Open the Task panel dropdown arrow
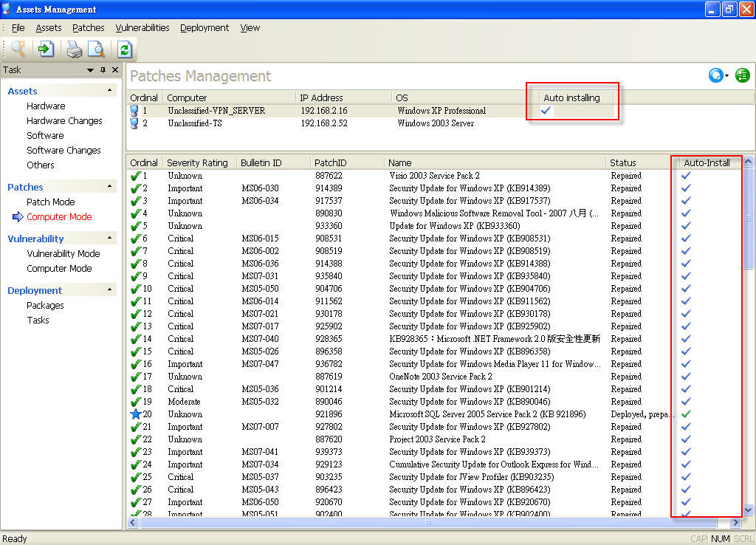This screenshot has height=545, width=756. pyautogui.click(x=90, y=70)
